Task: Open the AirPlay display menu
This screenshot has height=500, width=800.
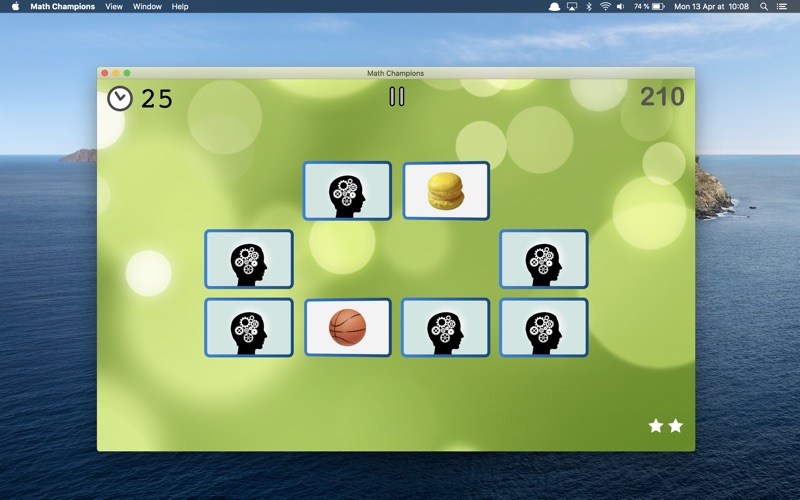Action: (572, 7)
